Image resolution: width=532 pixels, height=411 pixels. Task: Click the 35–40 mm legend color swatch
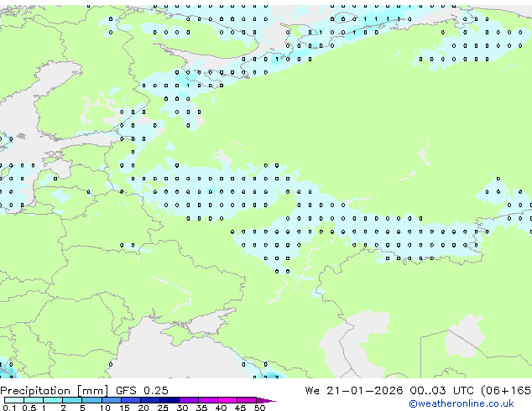tap(208, 400)
